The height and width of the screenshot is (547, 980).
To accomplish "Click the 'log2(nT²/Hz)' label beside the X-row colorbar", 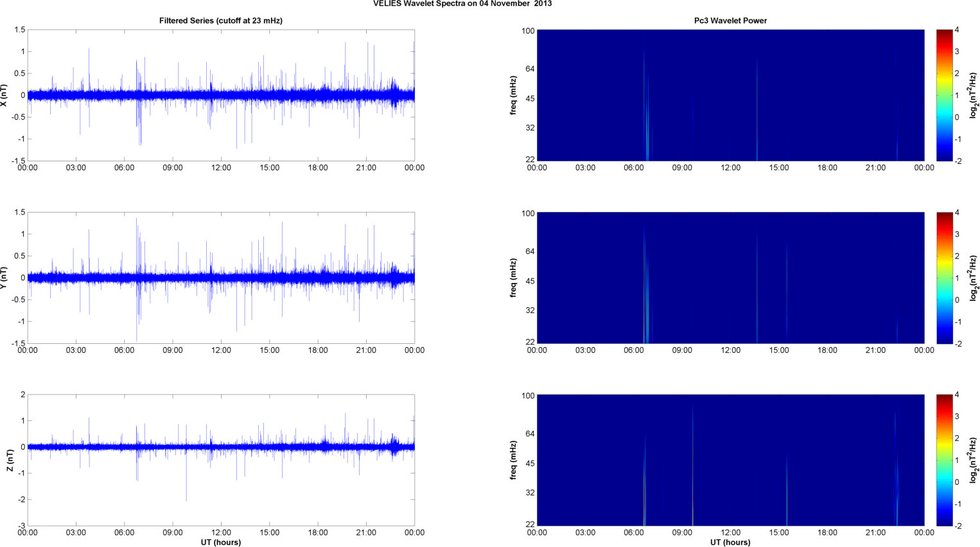I will point(974,95).
